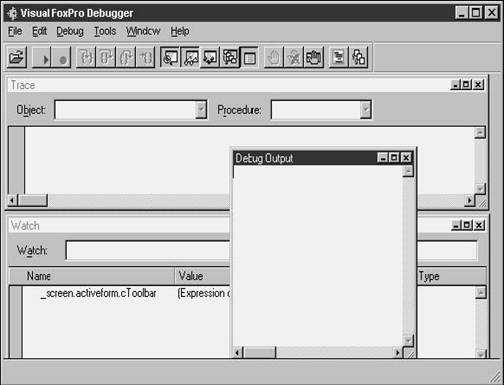
Task: Click the Visual FoxPro Debugger system menu icon
Action: coord(12,13)
